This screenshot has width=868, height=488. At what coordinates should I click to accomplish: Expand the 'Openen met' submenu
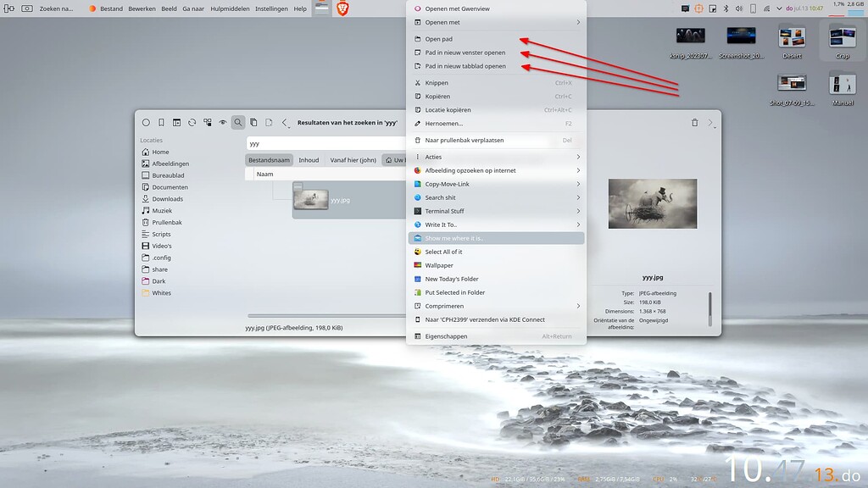click(x=496, y=22)
